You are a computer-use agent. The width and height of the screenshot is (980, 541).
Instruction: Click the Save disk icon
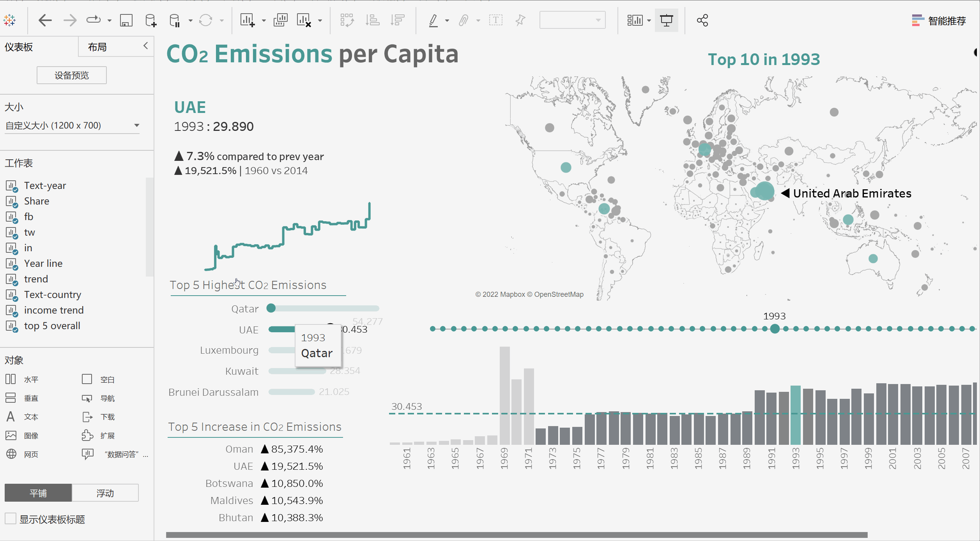(126, 20)
